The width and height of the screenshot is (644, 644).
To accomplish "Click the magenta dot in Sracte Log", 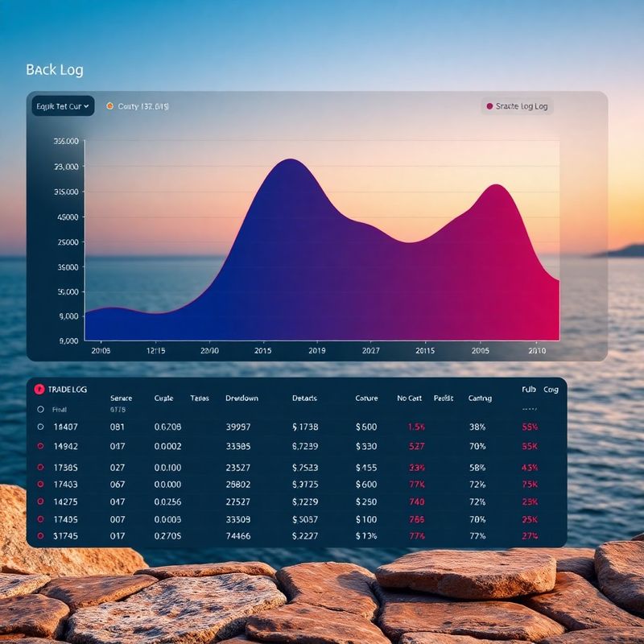I will (489, 106).
